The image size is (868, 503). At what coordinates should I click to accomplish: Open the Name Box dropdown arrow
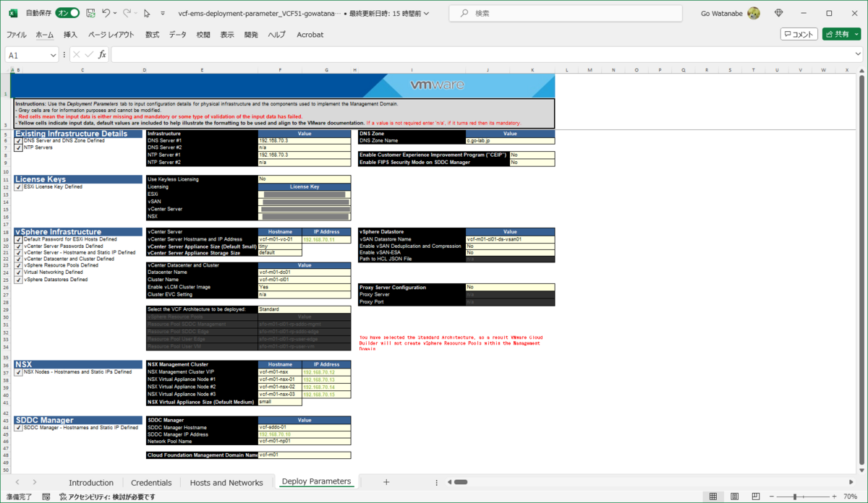54,55
